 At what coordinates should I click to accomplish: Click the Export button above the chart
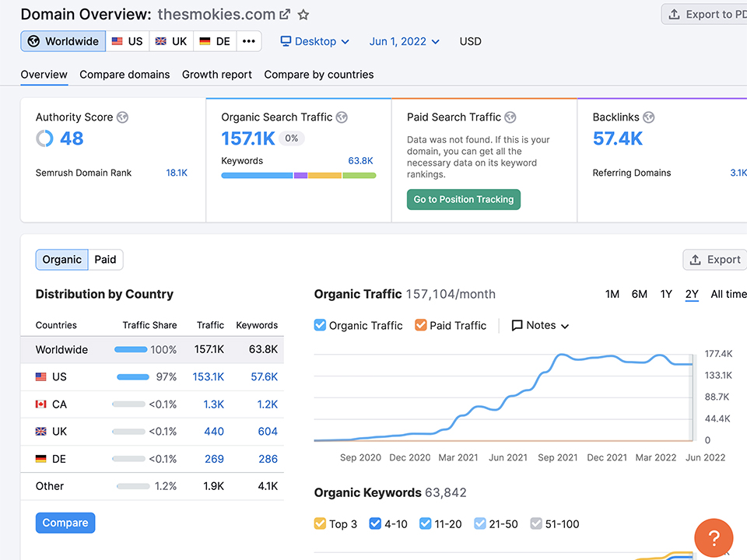[x=715, y=260]
